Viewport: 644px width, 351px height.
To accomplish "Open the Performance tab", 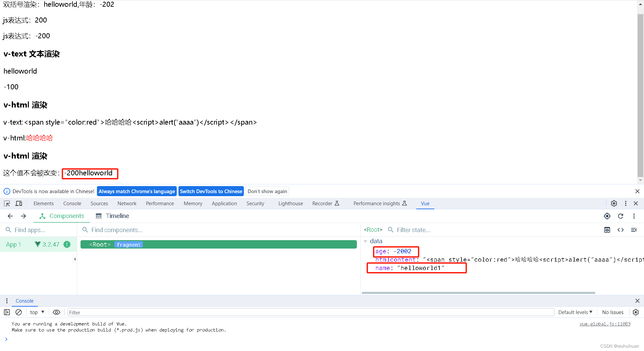I will coord(160,204).
